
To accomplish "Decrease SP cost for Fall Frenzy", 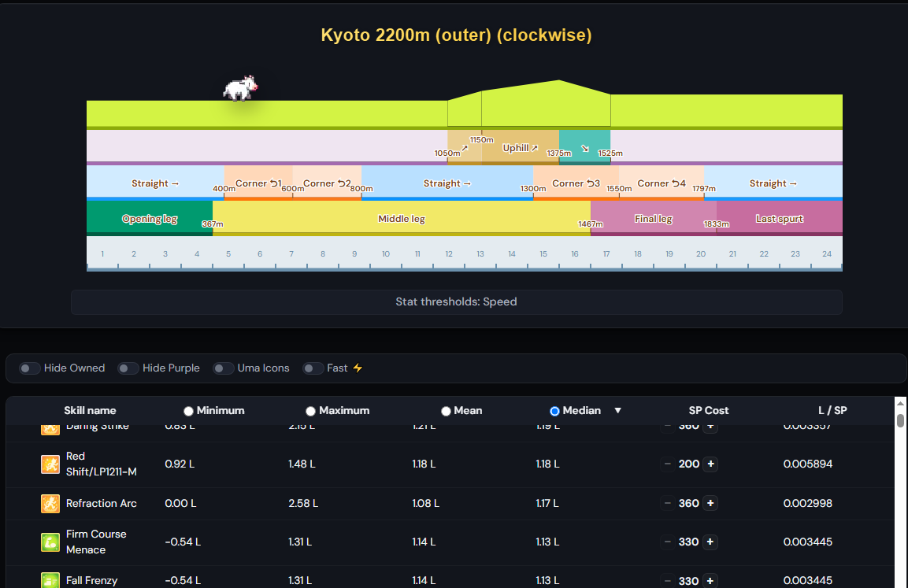I will [x=668, y=580].
